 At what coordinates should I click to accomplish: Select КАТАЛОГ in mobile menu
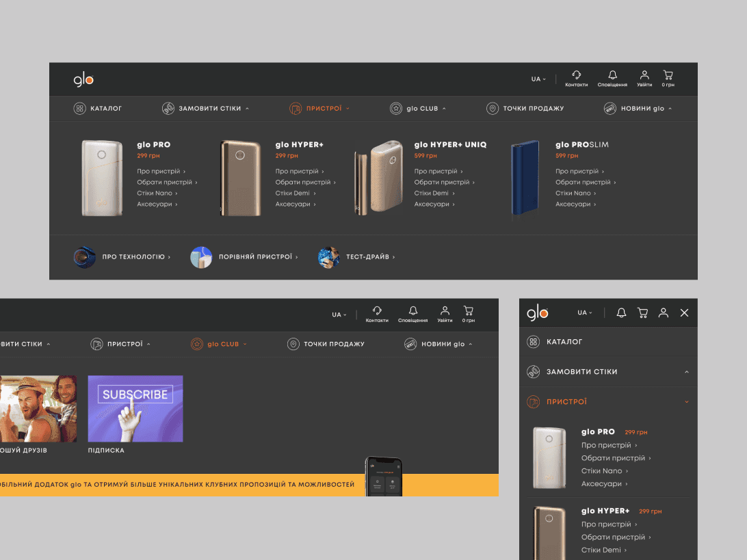(x=564, y=342)
